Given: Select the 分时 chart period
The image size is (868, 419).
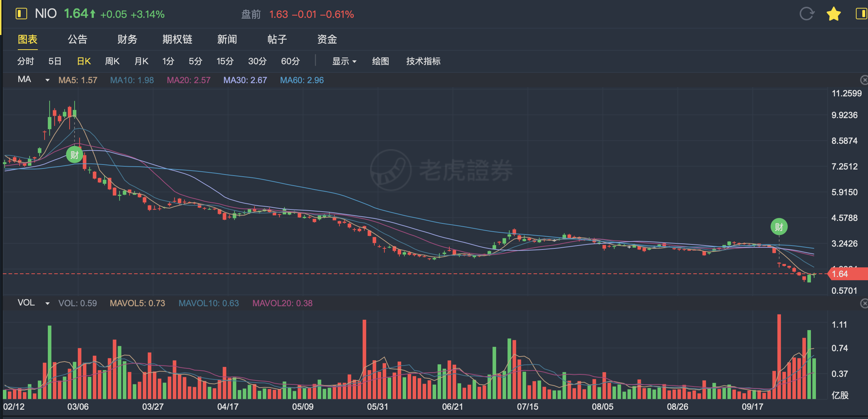Looking at the screenshot, I should (x=26, y=61).
